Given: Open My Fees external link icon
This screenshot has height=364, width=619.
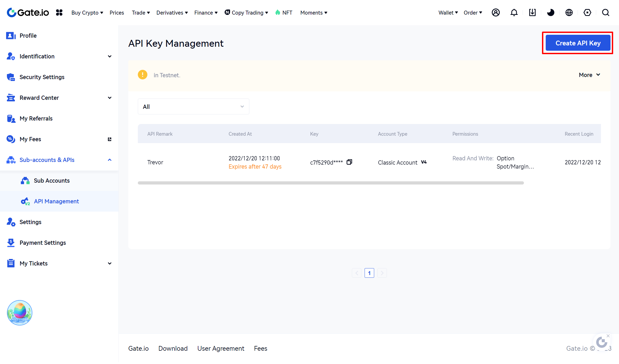Looking at the screenshot, I should click(x=109, y=139).
